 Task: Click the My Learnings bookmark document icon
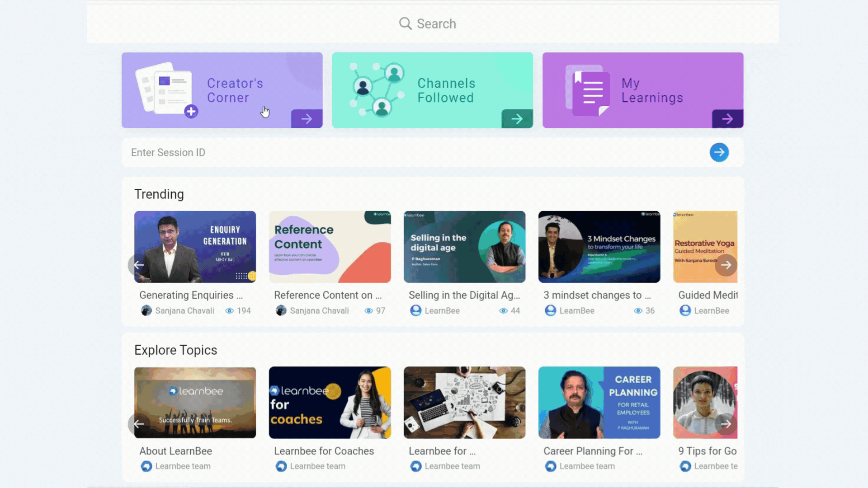pyautogui.click(x=587, y=90)
